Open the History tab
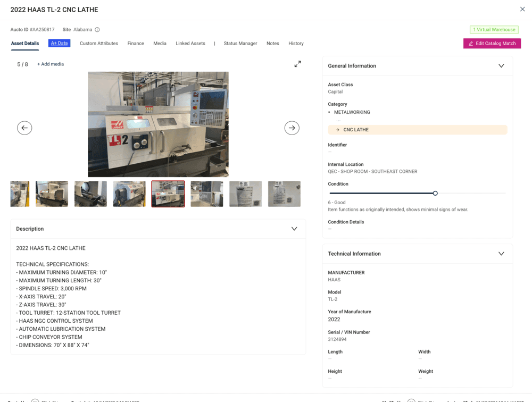 coord(296,44)
